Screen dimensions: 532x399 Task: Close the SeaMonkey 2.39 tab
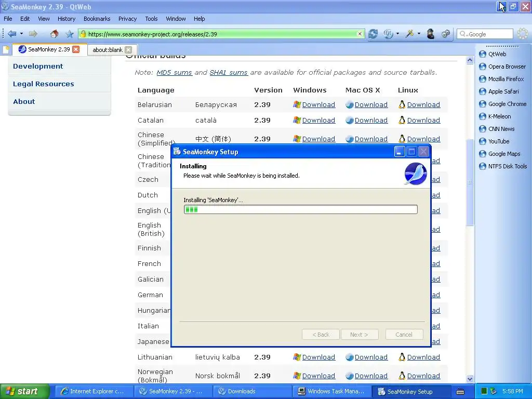pyautogui.click(x=76, y=49)
